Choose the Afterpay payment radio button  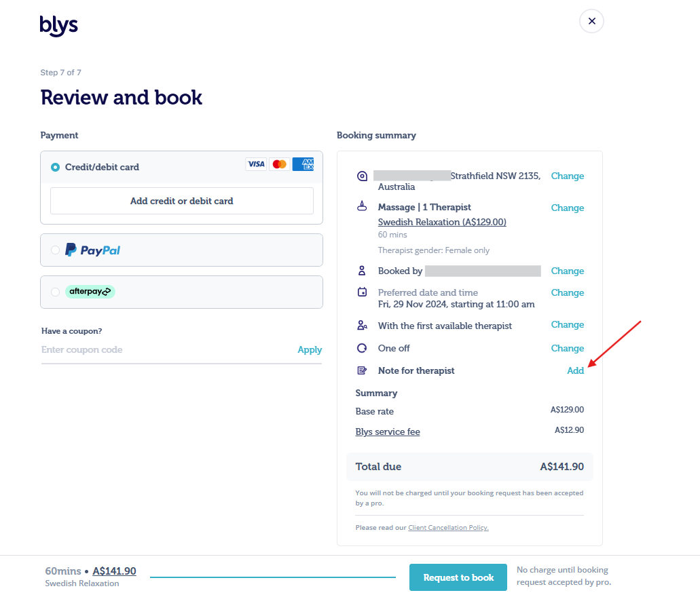(x=56, y=292)
